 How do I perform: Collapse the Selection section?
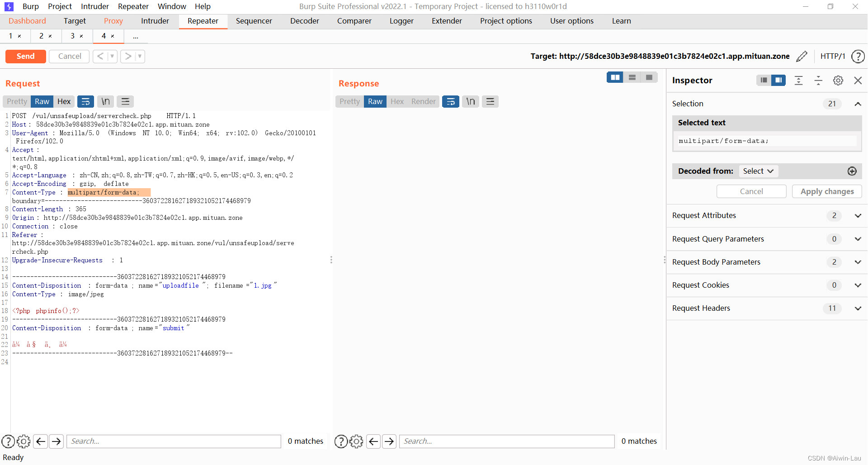point(858,104)
